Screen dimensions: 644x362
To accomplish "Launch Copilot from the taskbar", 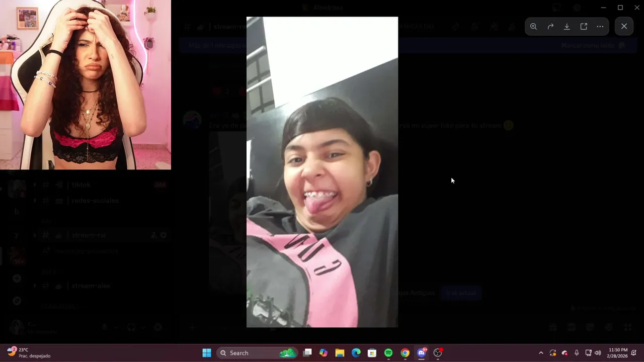I will [324, 353].
